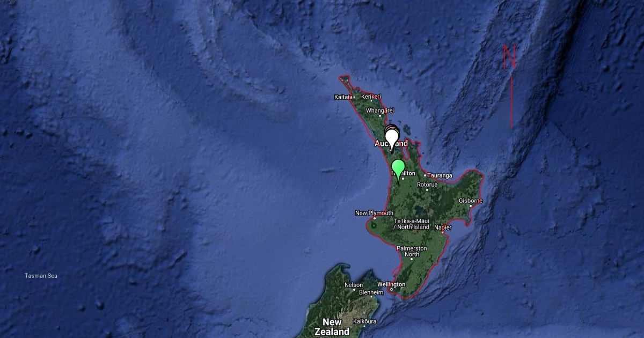Click the red north arrow letter N
This screenshot has width=644, height=338.
point(509,56)
